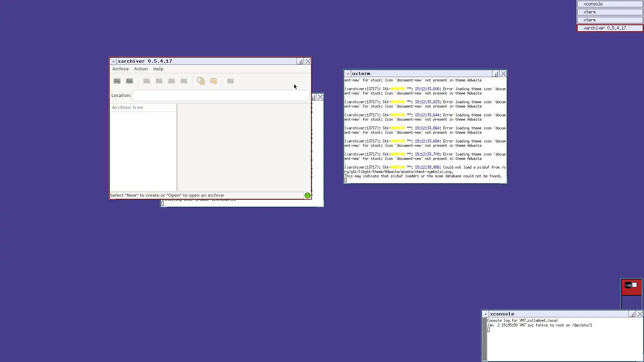
Task: Click inside the Location text field
Action: 220,96
